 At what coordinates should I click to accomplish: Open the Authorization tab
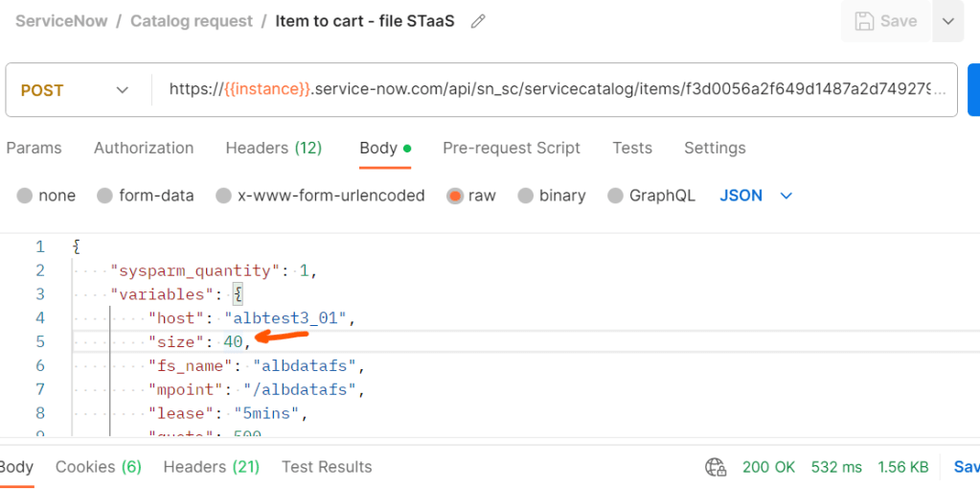(x=144, y=148)
